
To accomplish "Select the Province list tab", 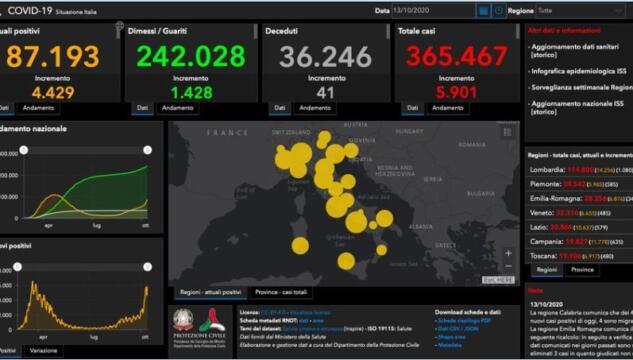I will click(x=582, y=270).
